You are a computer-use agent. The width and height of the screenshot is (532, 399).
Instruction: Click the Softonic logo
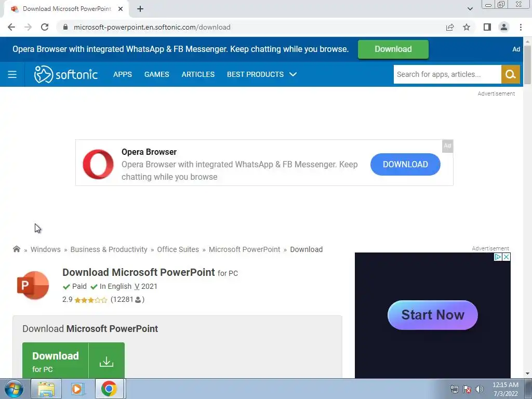click(x=66, y=74)
